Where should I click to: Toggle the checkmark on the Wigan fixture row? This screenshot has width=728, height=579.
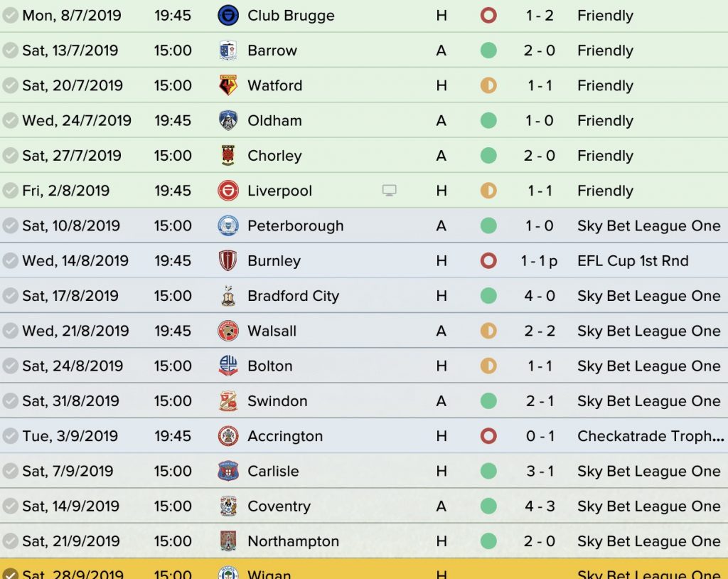(10, 574)
